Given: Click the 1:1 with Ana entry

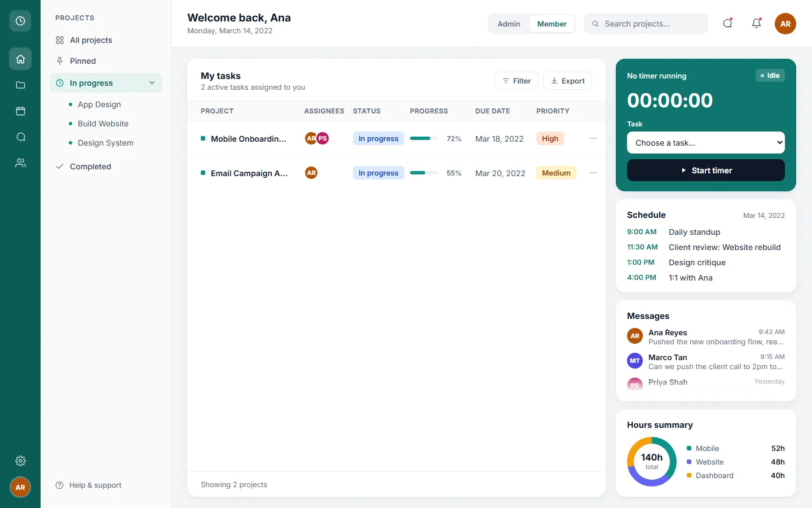Looking at the screenshot, I should (706, 278).
